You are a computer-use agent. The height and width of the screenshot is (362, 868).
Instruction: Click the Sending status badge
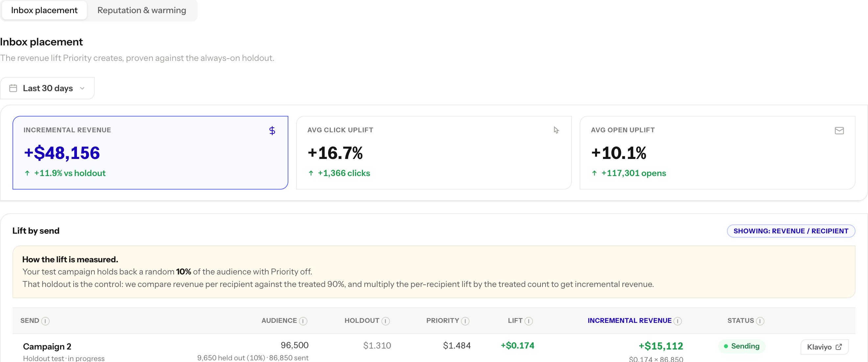point(742,346)
